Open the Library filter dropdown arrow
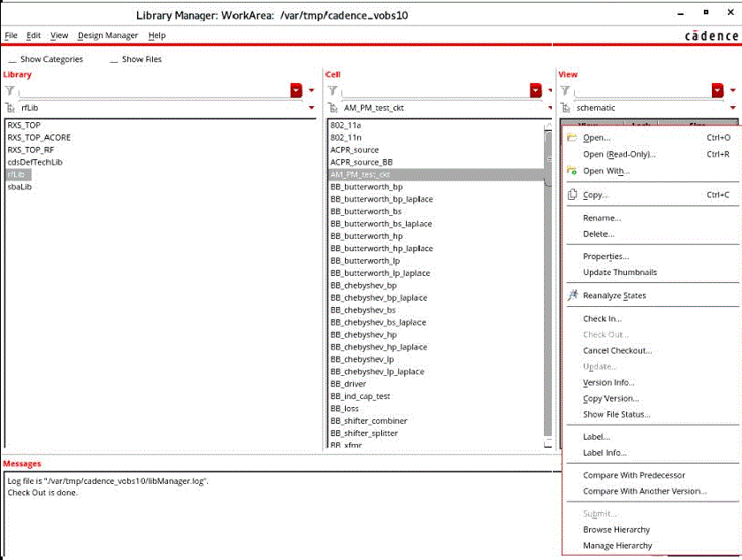 tap(296, 90)
